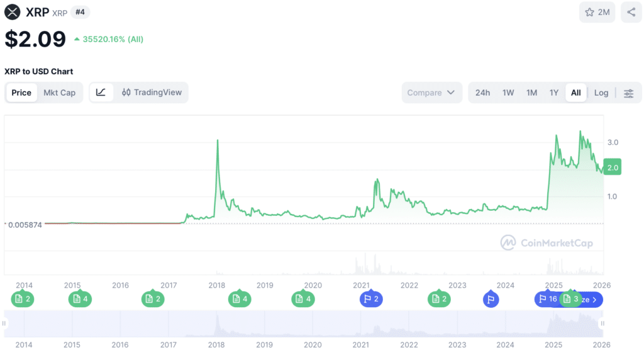Add XRP to watchlist via star button
Screen dimensions: 644x360
pyautogui.click(x=597, y=13)
